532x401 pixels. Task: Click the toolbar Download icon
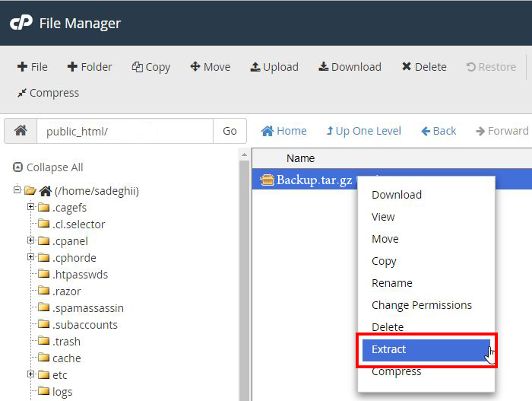(x=323, y=67)
